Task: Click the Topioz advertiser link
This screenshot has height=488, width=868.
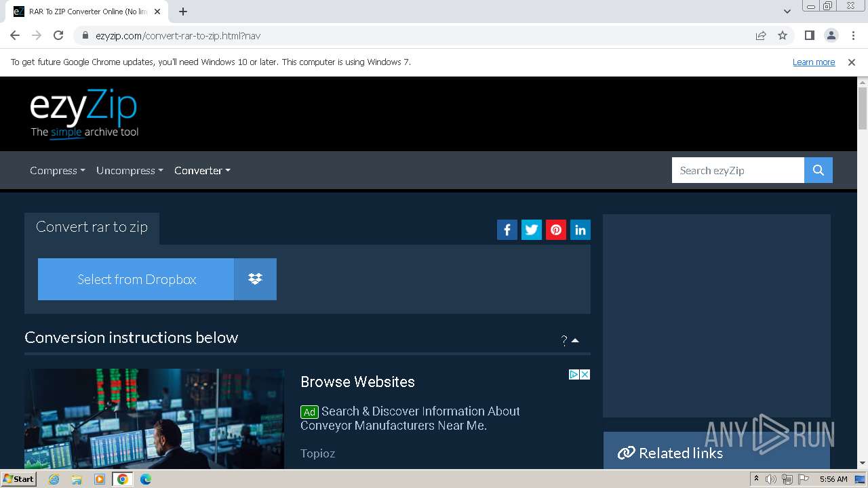Action: click(x=318, y=453)
